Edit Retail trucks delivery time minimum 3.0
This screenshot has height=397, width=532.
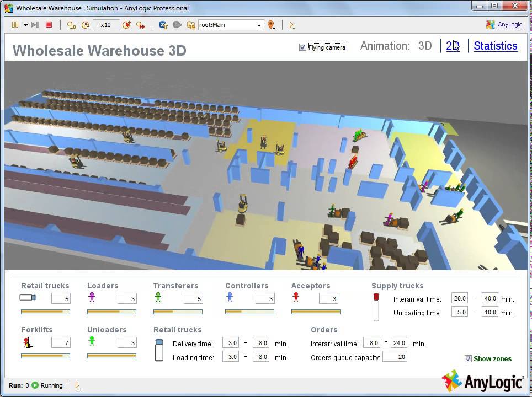point(231,343)
